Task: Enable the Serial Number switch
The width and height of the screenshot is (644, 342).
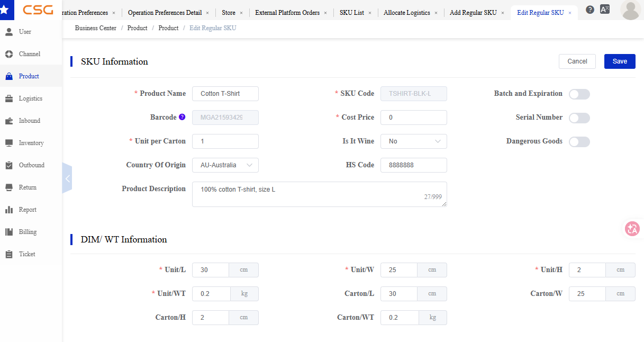Action: (x=579, y=118)
